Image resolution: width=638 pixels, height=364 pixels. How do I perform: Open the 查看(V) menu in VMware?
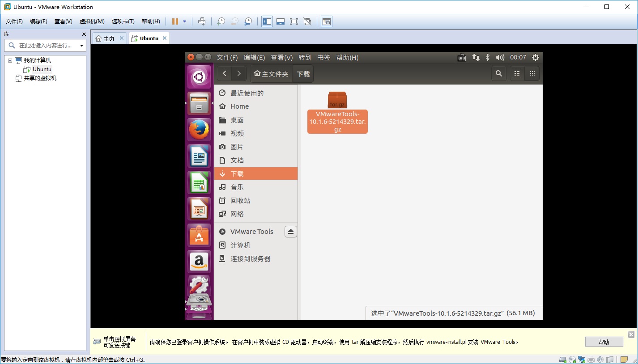click(63, 21)
